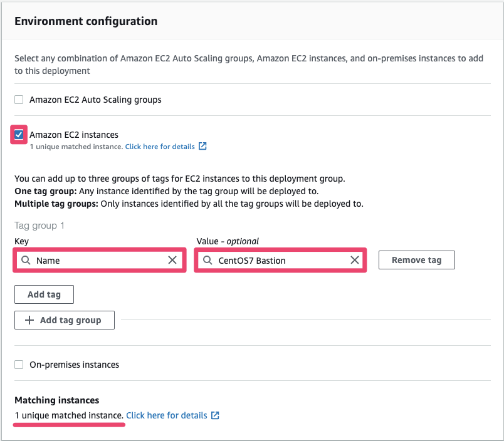Uncheck the Amazon EC2 instances checkbox
This screenshot has height=441, width=504.
click(x=19, y=135)
